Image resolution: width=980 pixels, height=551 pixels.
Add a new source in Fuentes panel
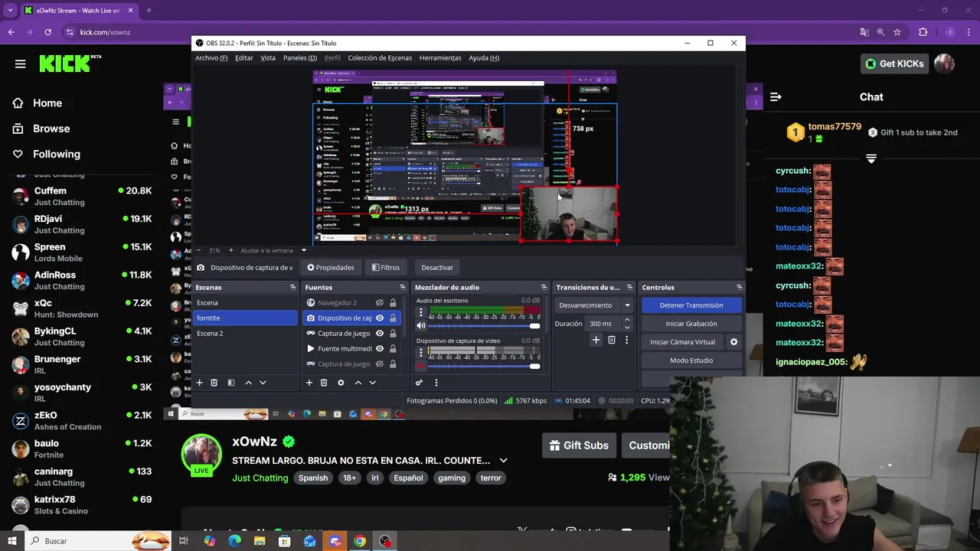coord(309,383)
